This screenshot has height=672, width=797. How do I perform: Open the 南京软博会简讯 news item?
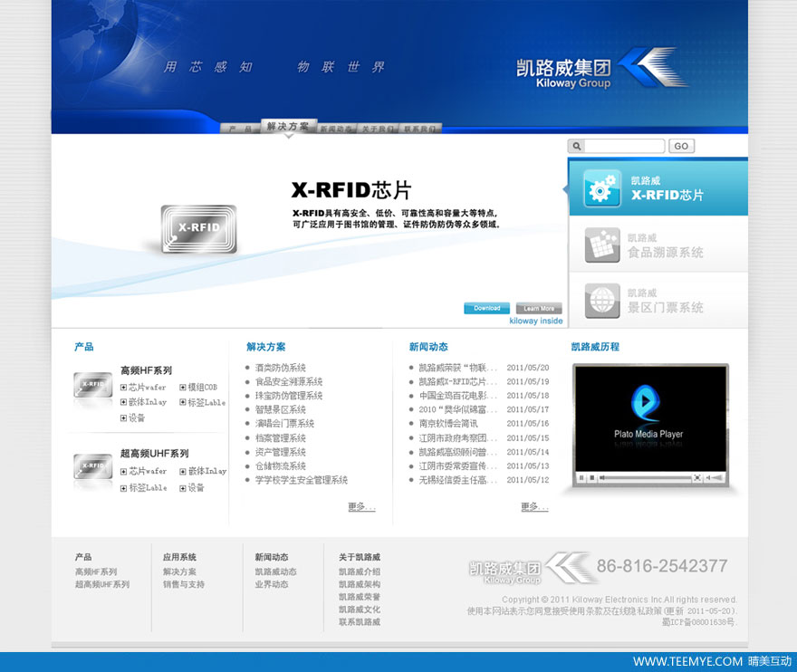pyautogui.click(x=447, y=424)
